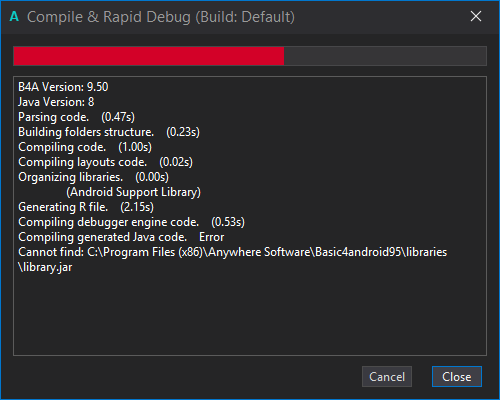
Task: Click the unfilled gray portion of progress bar
Action: pyautogui.click(x=385, y=56)
